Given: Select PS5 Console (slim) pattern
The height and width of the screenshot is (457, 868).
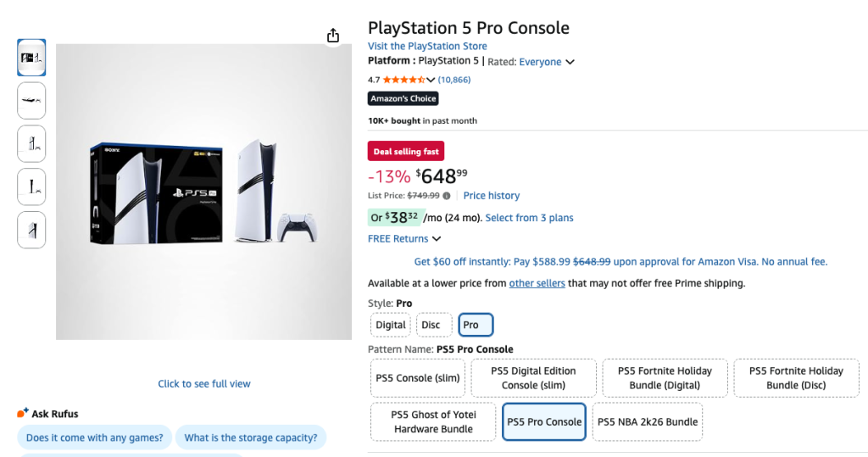Looking at the screenshot, I should 417,378.
